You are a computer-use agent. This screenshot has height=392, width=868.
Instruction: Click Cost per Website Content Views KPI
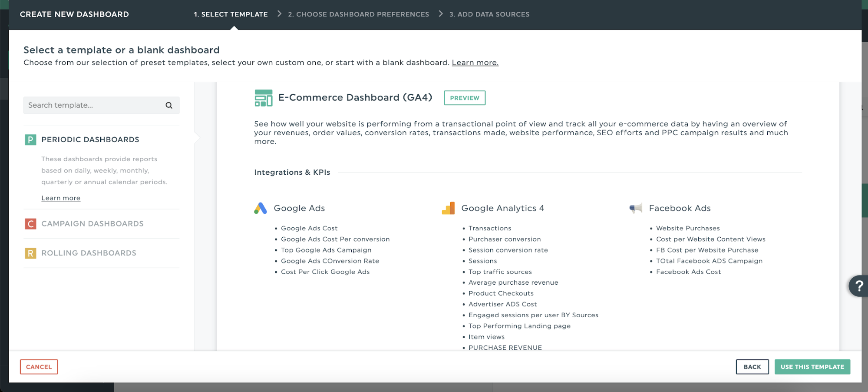click(x=710, y=239)
